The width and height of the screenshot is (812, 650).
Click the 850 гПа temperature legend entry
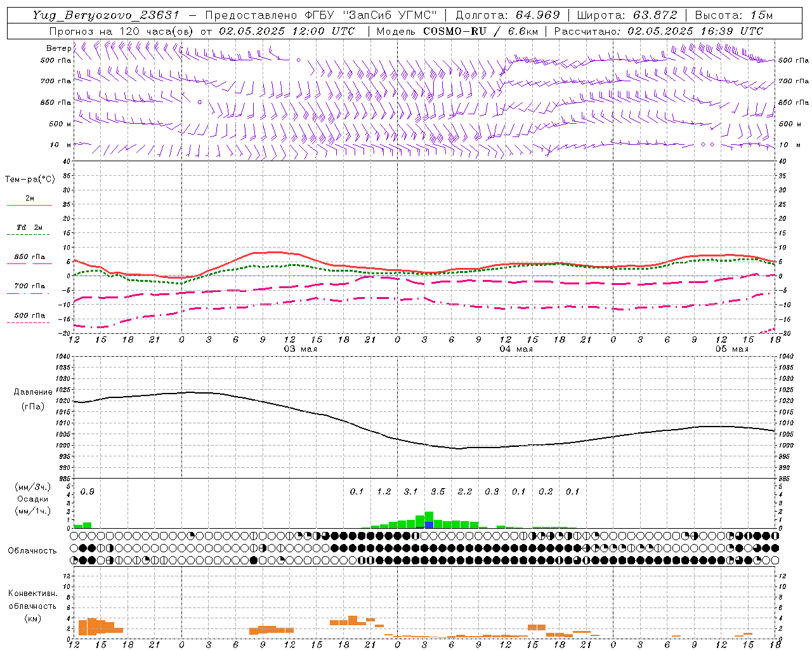click(x=29, y=257)
